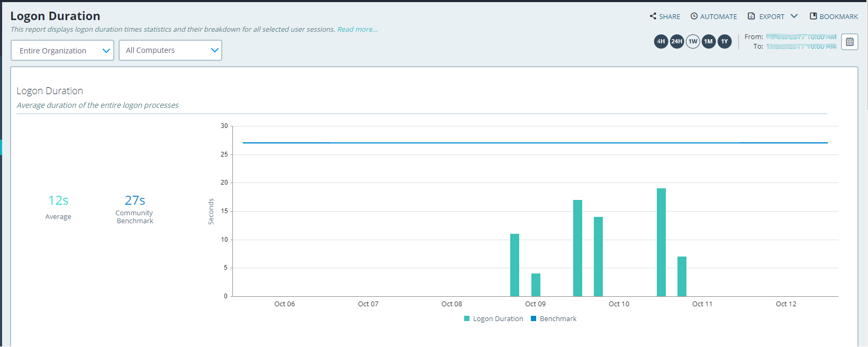Click the EXPORT label

tap(772, 16)
